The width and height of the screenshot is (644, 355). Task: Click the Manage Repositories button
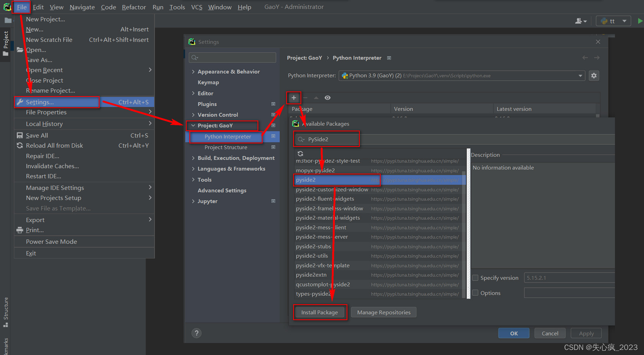(x=384, y=312)
